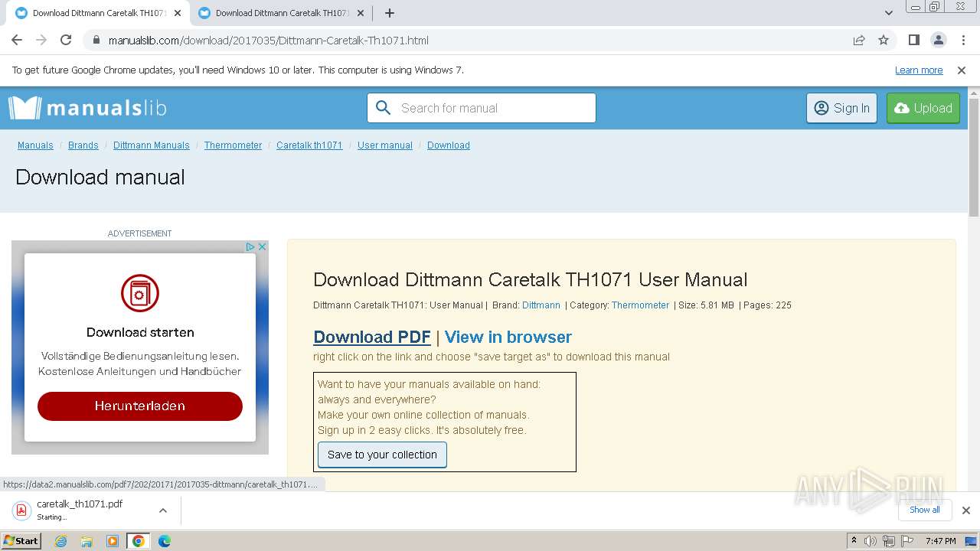Screen dimensions: 980x551
Task: Click the Sign In button
Action: [x=841, y=108]
